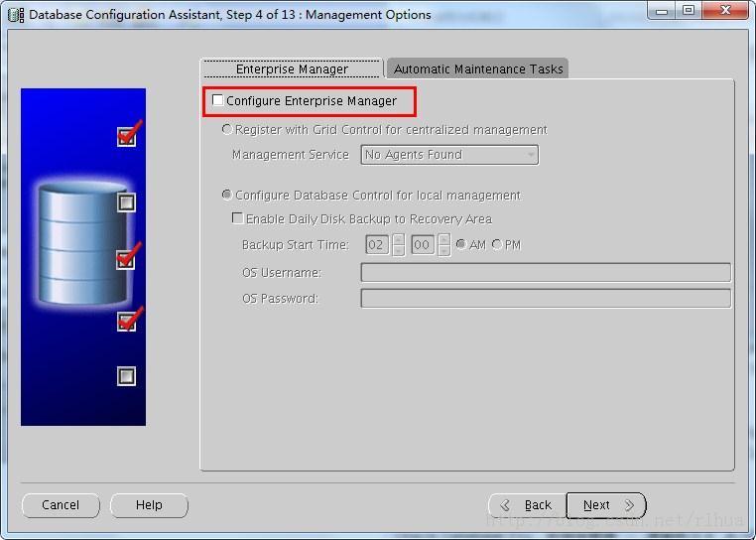Decrease backup minute with down arrow
The height and width of the screenshot is (540, 756).
click(444, 251)
